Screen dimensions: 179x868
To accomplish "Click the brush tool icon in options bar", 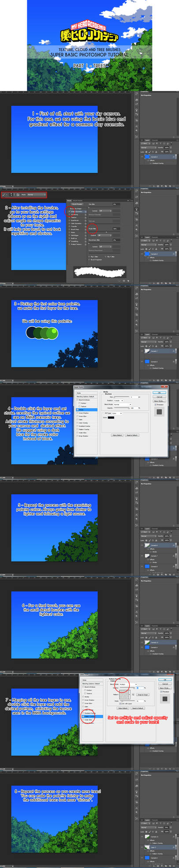I will (4, 194).
